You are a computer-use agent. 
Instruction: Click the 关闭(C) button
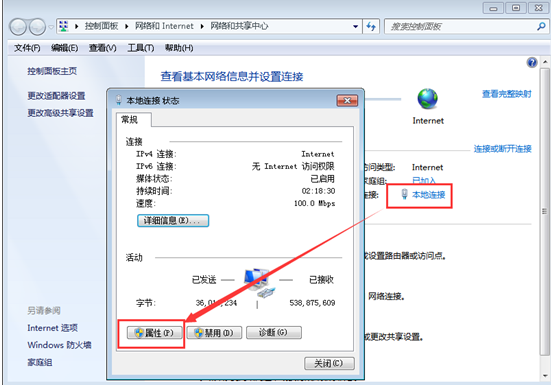329,363
